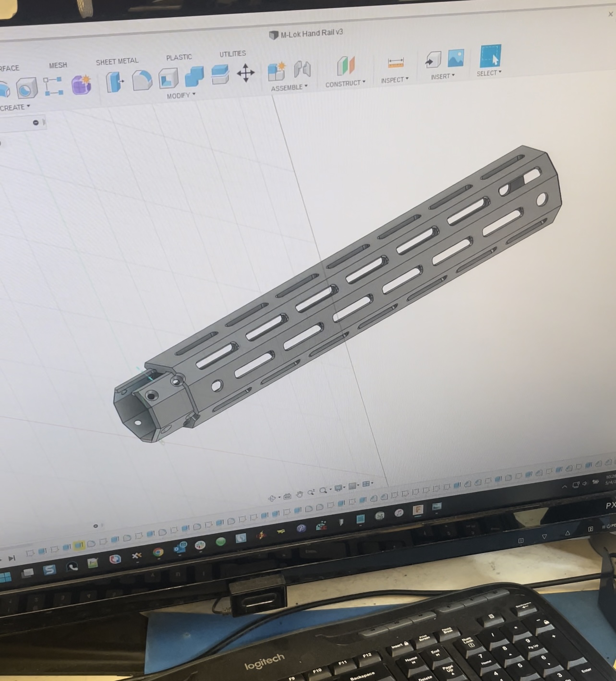Click the Fillet tool icon

pos(142,80)
